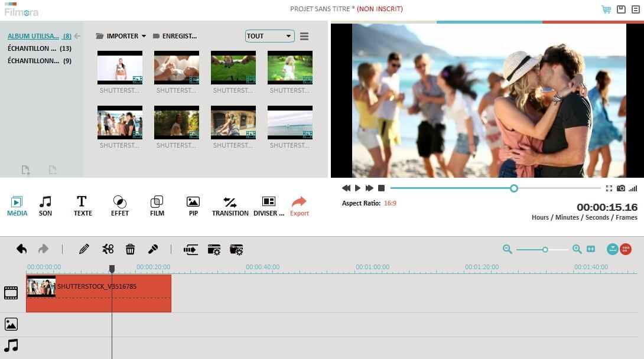Click the Undo arrow icon

point(22,249)
